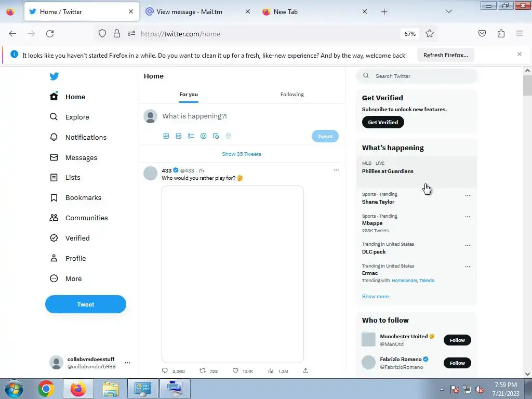This screenshot has height=399, width=532.
Task: List all tabs dropdown arrow
Action: 448,11
